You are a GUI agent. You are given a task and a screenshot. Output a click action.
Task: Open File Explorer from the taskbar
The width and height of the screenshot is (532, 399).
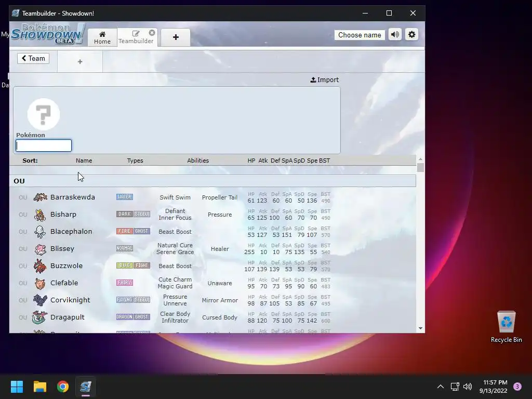[39, 387]
